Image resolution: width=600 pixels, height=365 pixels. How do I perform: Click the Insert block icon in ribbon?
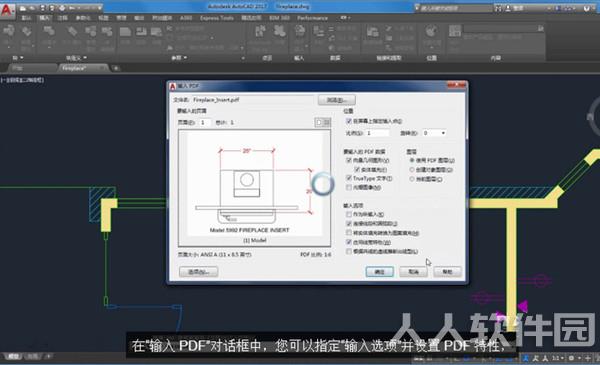8,31
